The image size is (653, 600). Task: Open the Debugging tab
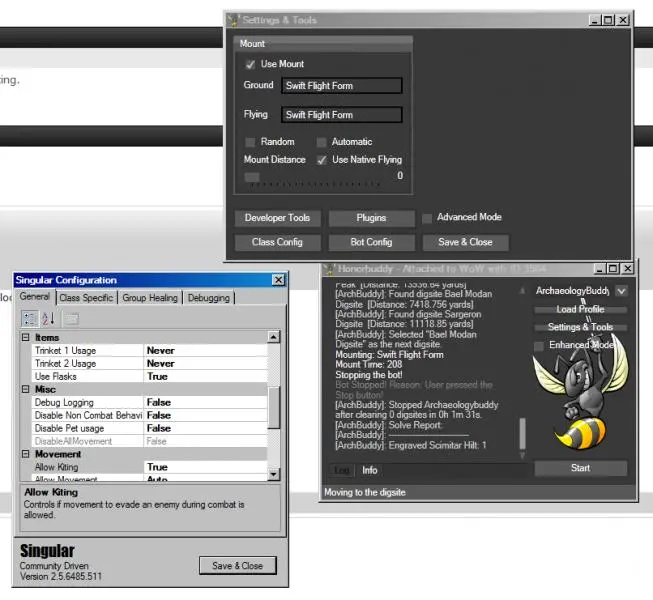[209, 298]
